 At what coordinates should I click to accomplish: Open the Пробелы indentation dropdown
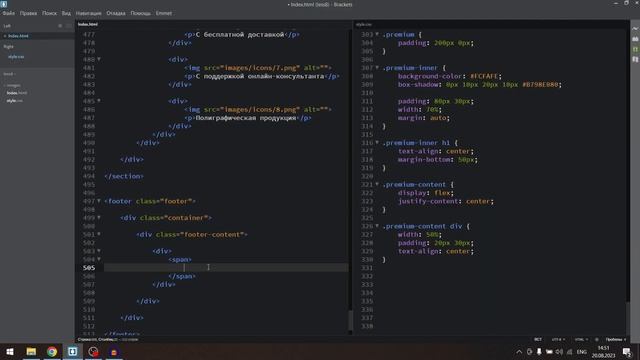tap(616, 339)
